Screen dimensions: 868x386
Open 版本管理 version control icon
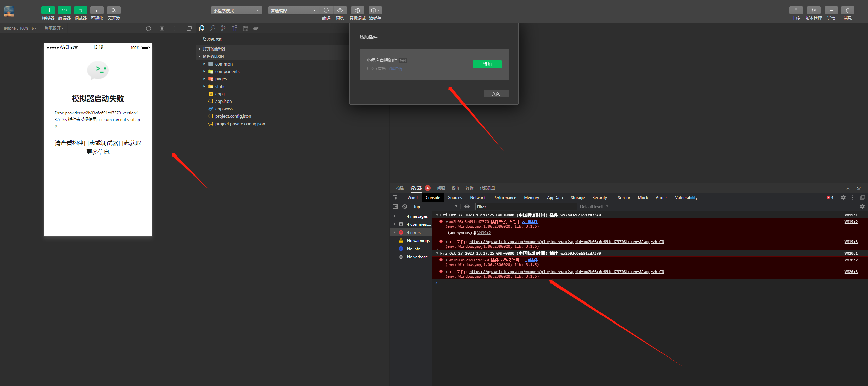click(x=813, y=10)
